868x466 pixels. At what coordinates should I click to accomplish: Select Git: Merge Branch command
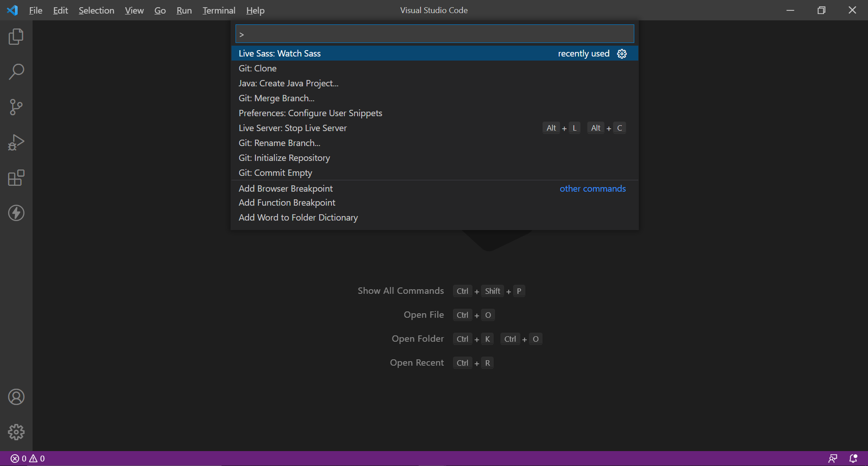click(x=435, y=98)
